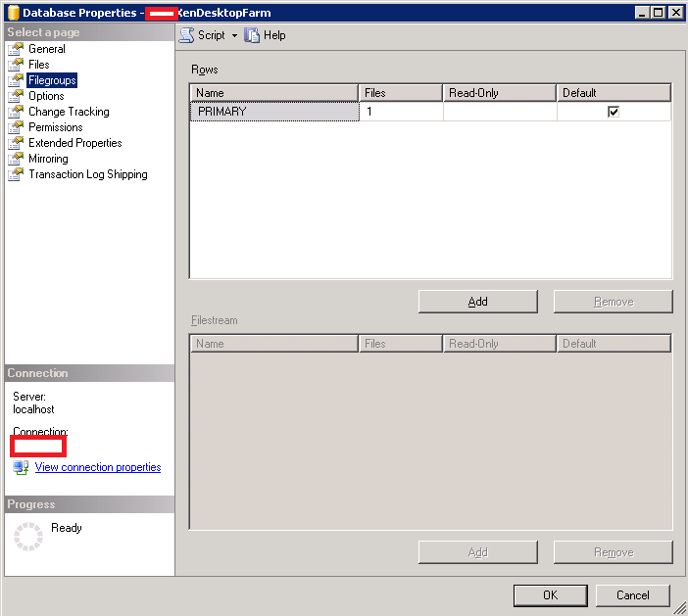Click the Read-Only column header in Rows grid
The height and width of the screenshot is (616, 688).
pos(500,93)
